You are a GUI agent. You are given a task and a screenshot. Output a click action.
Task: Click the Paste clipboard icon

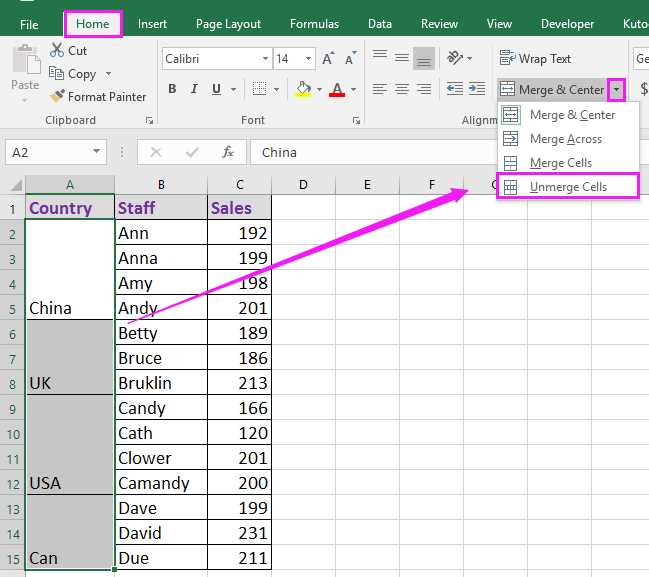(x=26, y=61)
